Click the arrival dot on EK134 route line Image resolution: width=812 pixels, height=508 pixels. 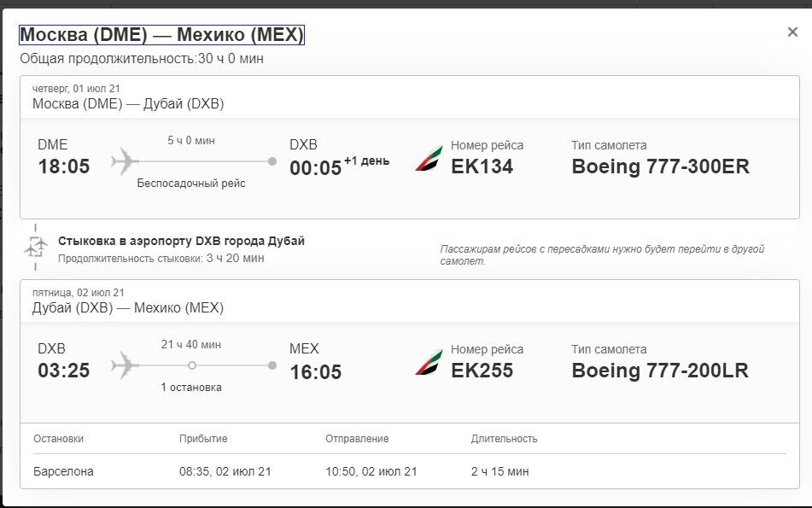[272, 161]
